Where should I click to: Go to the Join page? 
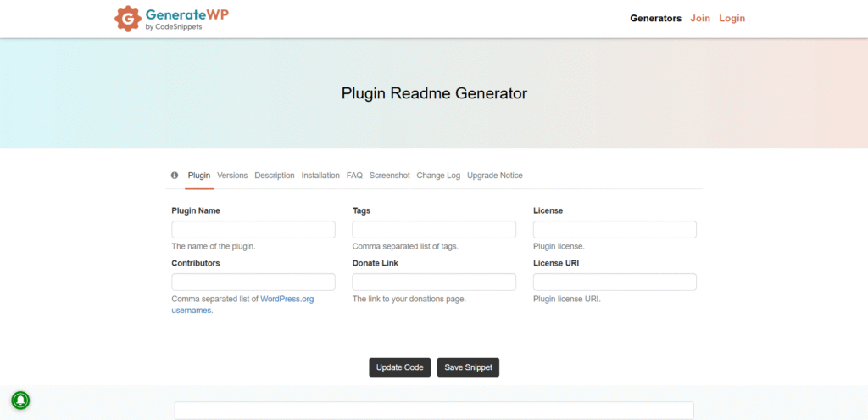[700, 18]
